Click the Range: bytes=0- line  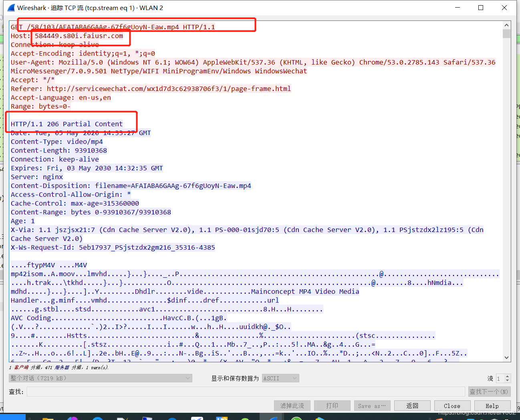pos(40,106)
